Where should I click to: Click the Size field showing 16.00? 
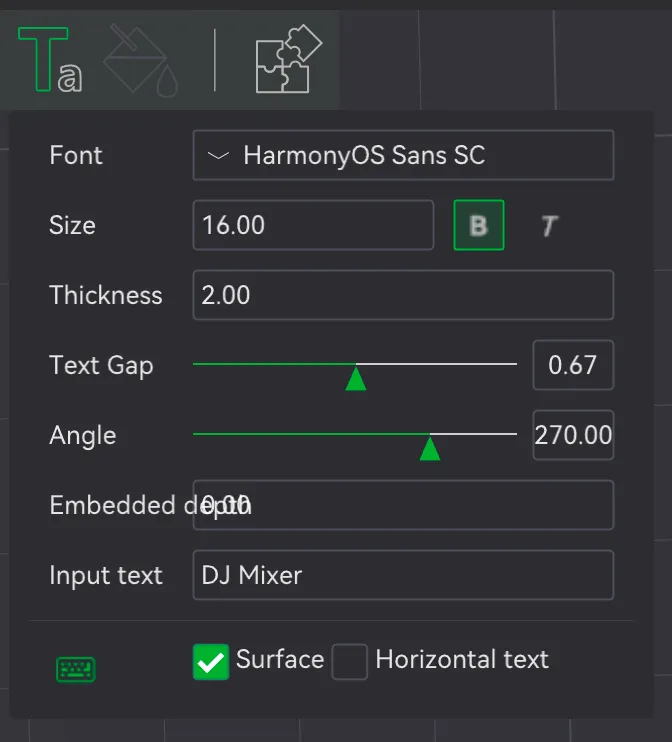tap(313, 225)
